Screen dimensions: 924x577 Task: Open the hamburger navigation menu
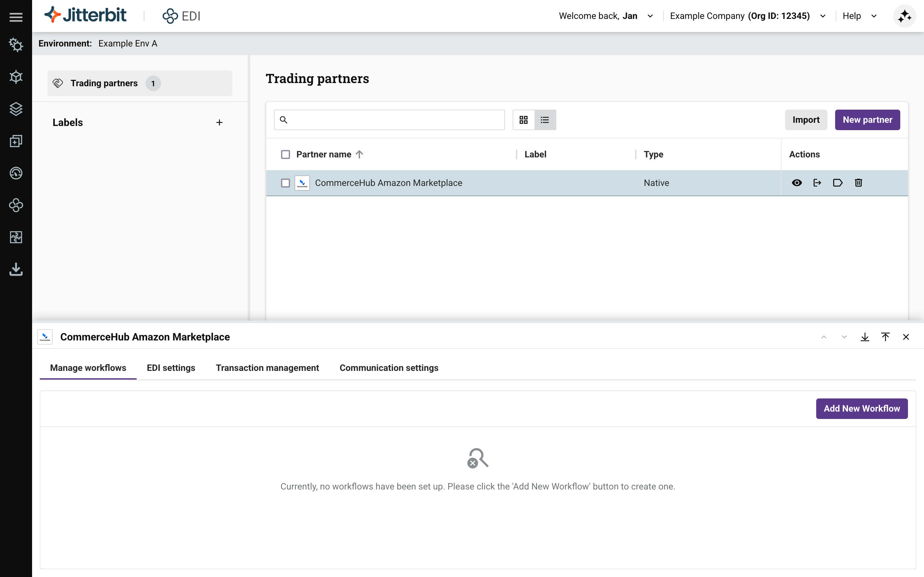click(16, 16)
